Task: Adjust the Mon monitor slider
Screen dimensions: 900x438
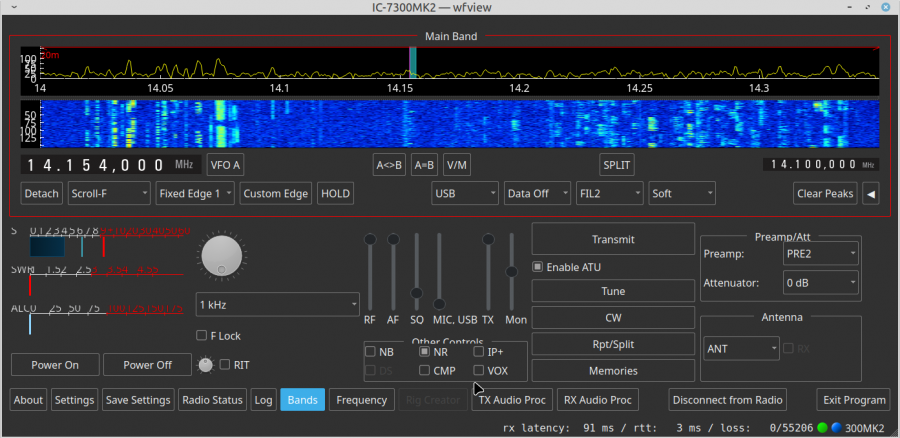Action: [x=511, y=272]
